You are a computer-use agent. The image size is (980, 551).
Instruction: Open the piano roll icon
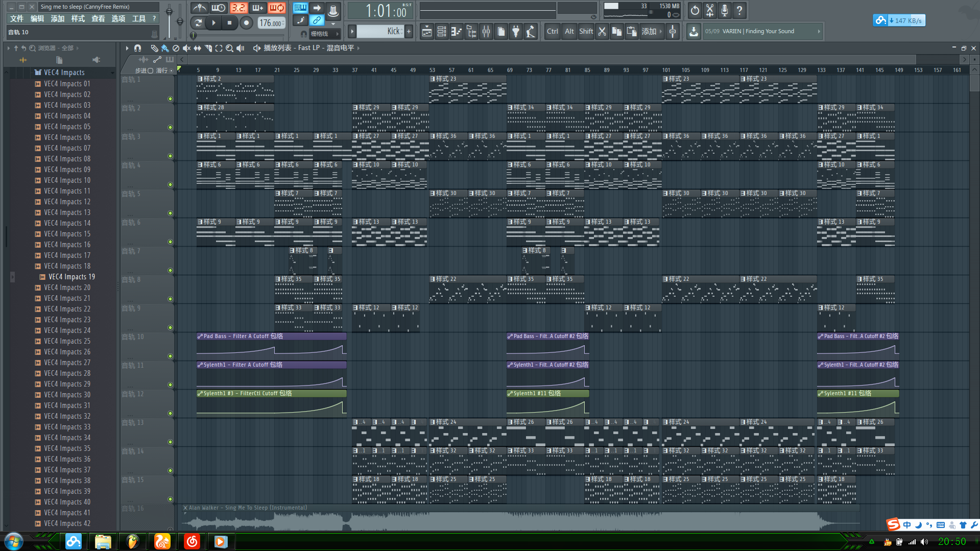[457, 32]
